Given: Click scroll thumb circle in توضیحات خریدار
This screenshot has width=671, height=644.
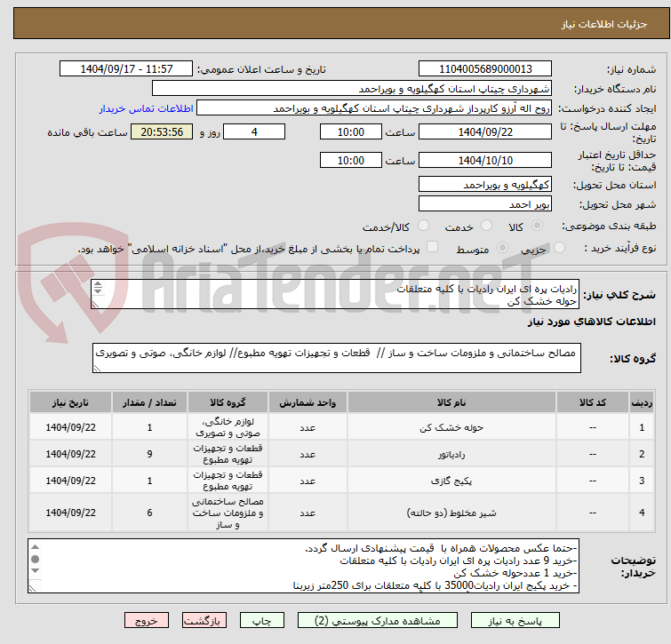Looking at the screenshot, I should 35,559.
